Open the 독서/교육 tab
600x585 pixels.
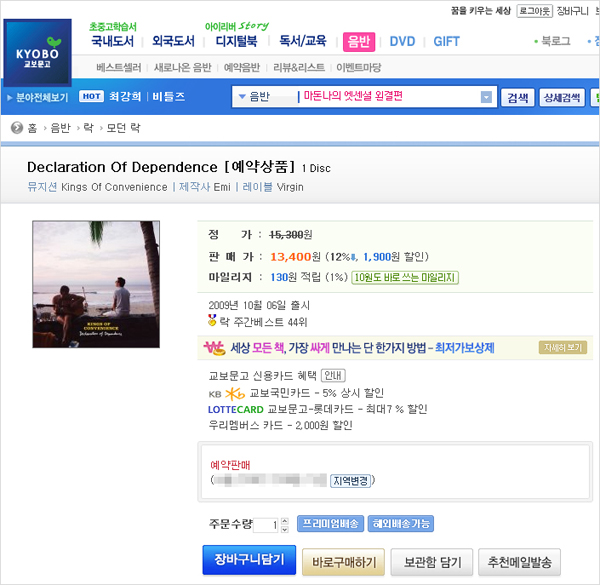303,41
